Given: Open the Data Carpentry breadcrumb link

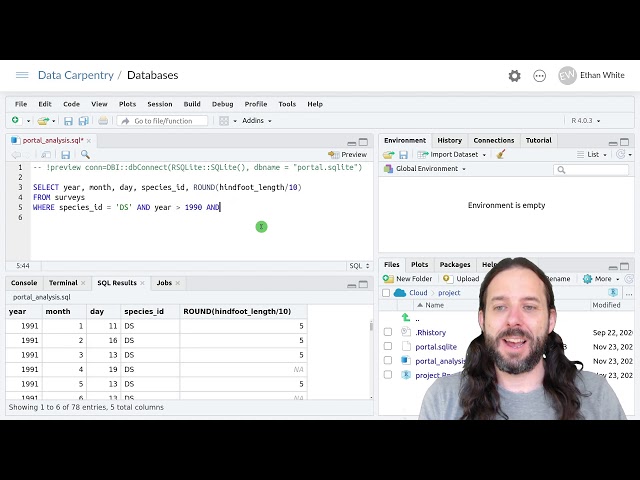Looking at the screenshot, I should tap(76, 75).
